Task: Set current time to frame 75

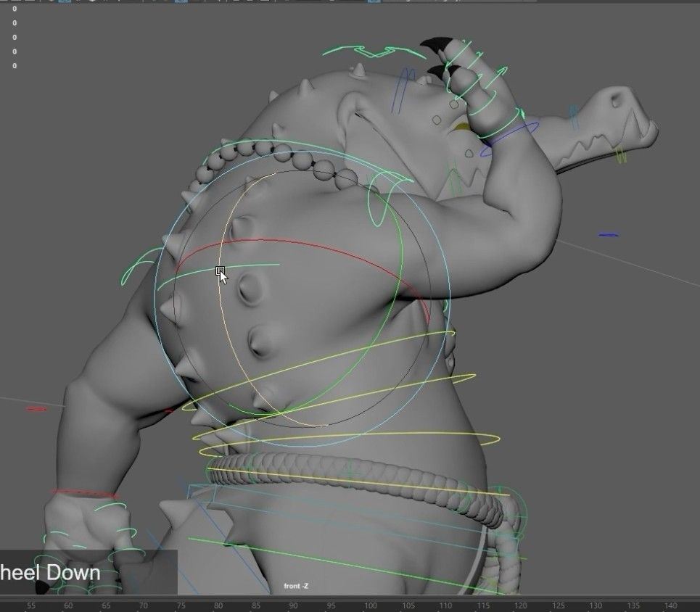Action: (x=181, y=605)
